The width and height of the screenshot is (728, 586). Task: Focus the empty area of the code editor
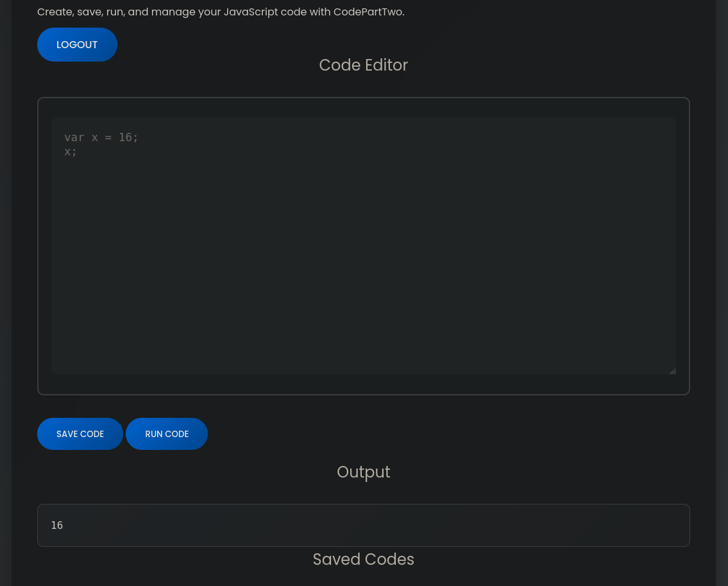(x=363, y=270)
